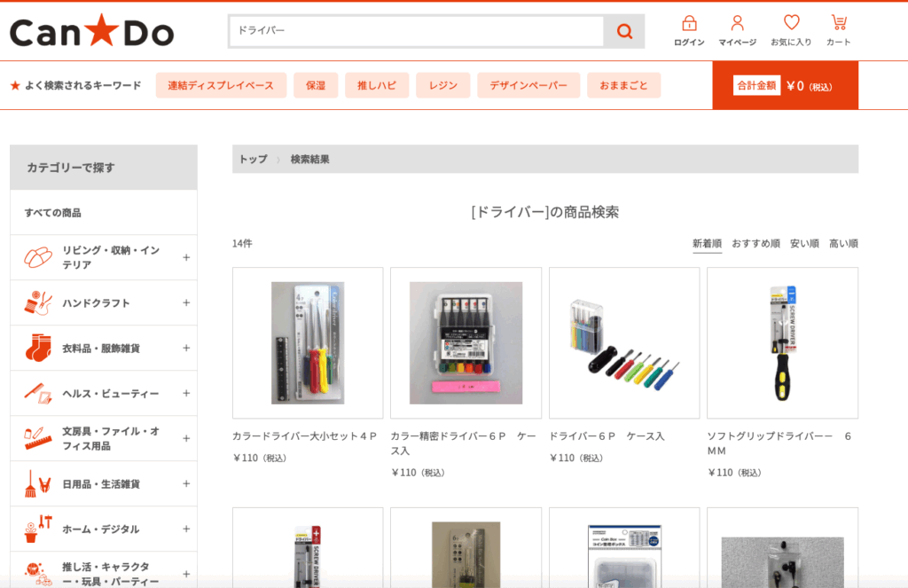Click the ドライバー search input field
The width and height of the screenshot is (908, 588).
[417, 31]
